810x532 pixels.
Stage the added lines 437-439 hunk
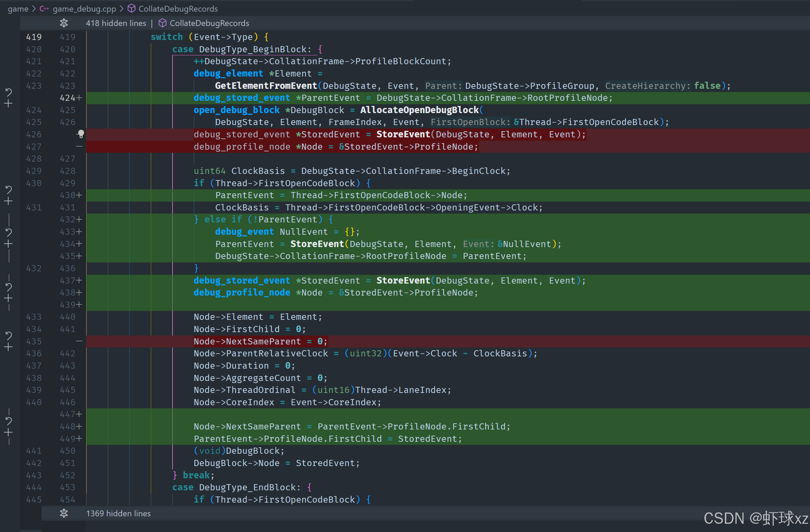coord(9,298)
